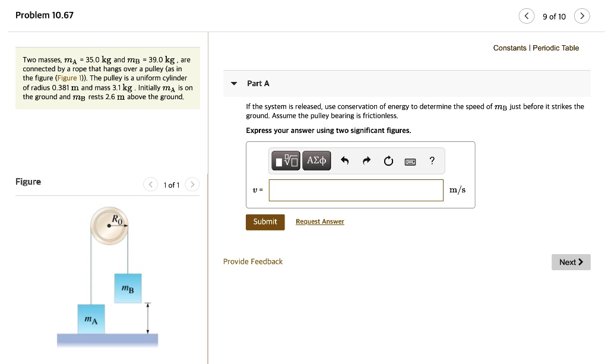The image size is (608, 364).
Task: Click the undo arrow in the answer toolbar
Action: point(344,160)
